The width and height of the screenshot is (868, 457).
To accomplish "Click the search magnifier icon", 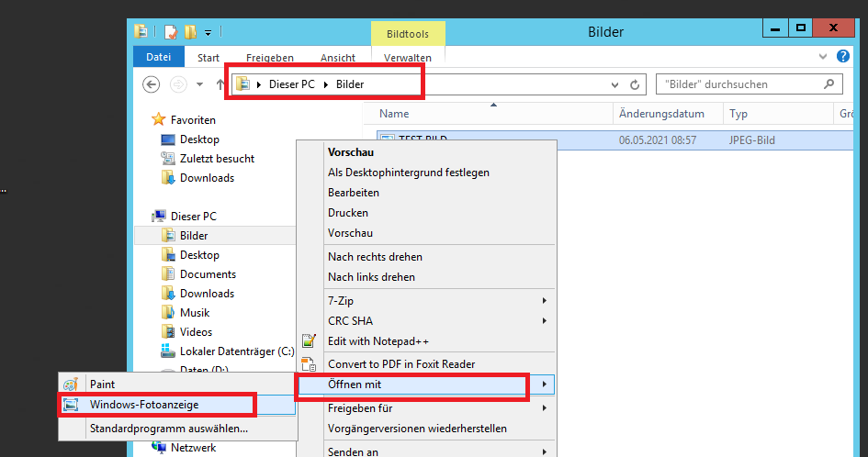I will point(829,84).
